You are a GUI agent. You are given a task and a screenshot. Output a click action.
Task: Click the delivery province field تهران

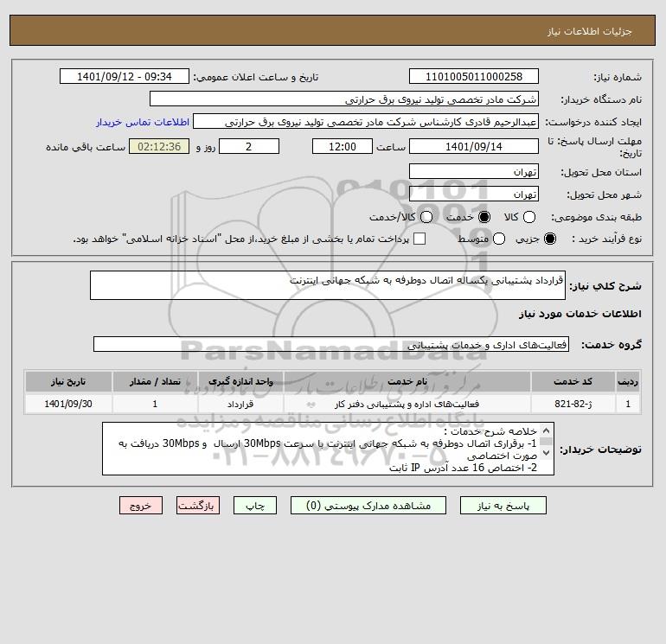[x=474, y=171]
